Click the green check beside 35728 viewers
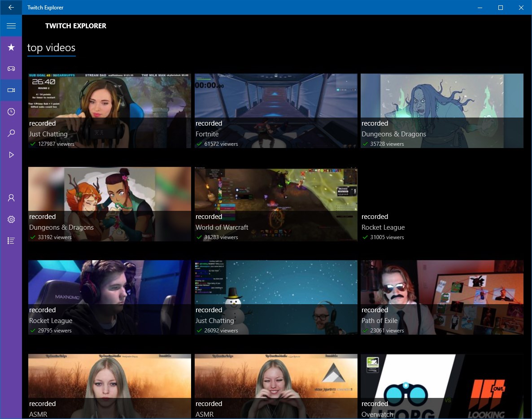 coord(365,144)
